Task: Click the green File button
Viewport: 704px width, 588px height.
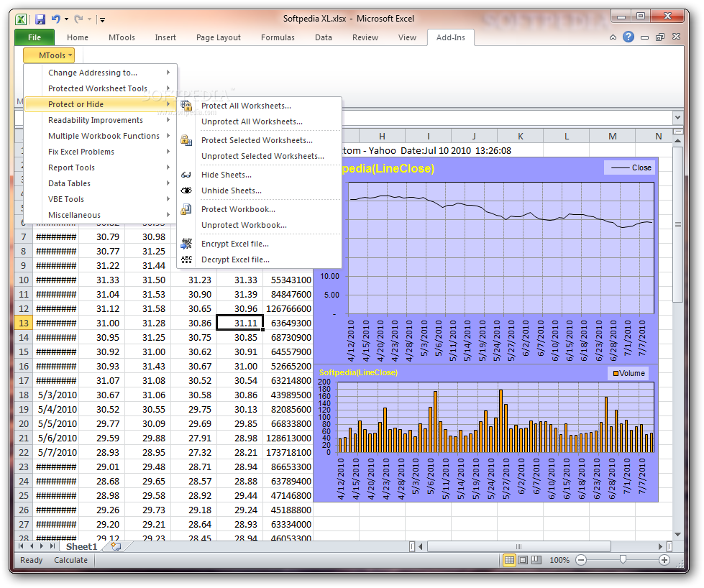Action: pyautogui.click(x=34, y=37)
